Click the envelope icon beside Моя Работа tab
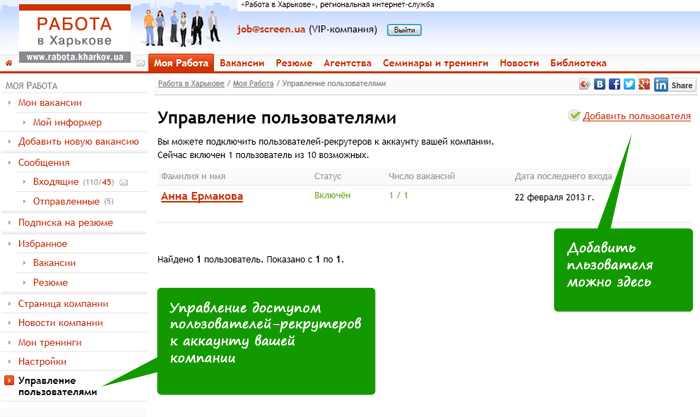The height and width of the screenshot is (417, 700). tap(141, 63)
